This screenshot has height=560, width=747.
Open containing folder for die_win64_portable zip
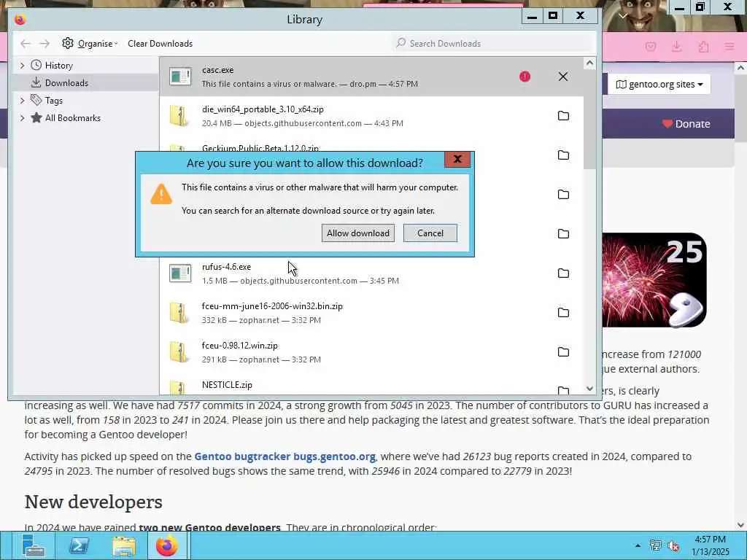pyautogui.click(x=563, y=116)
